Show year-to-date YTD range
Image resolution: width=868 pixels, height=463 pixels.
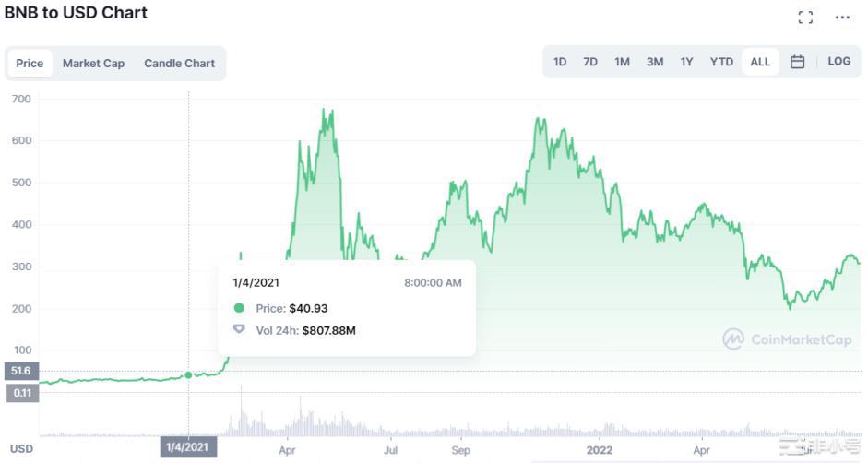click(x=721, y=62)
